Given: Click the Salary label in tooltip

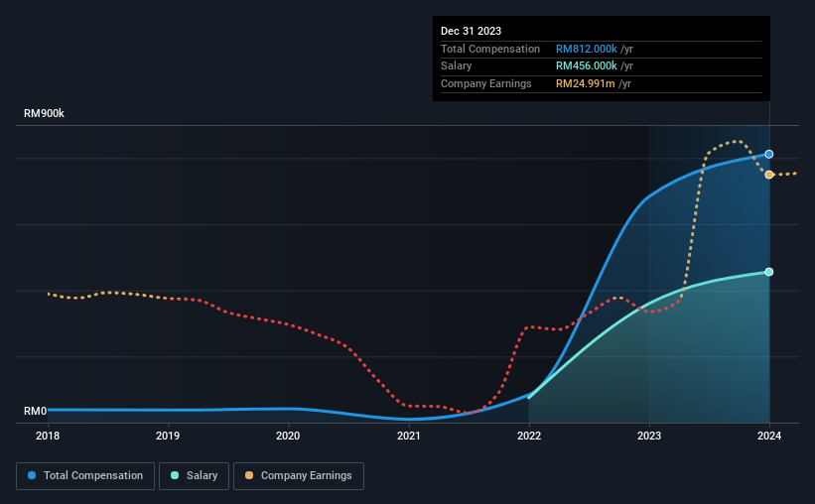Looking at the screenshot, I should 456,66.
